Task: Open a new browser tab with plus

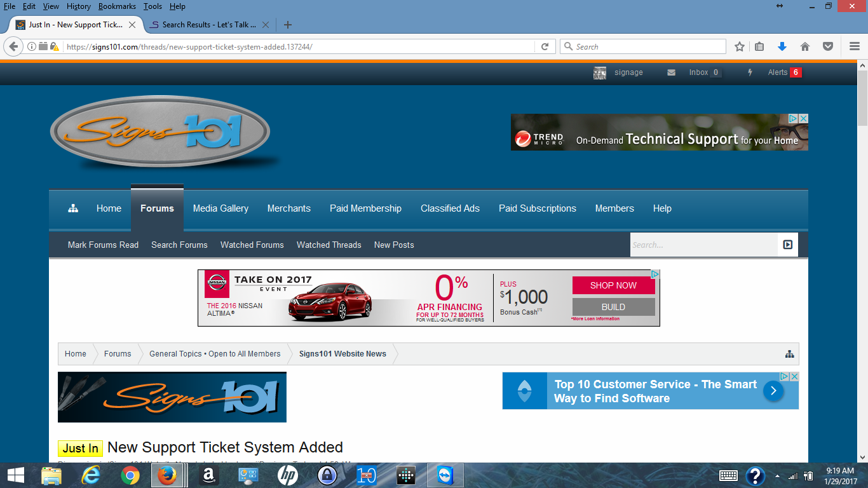Action: (x=288, y=25)
